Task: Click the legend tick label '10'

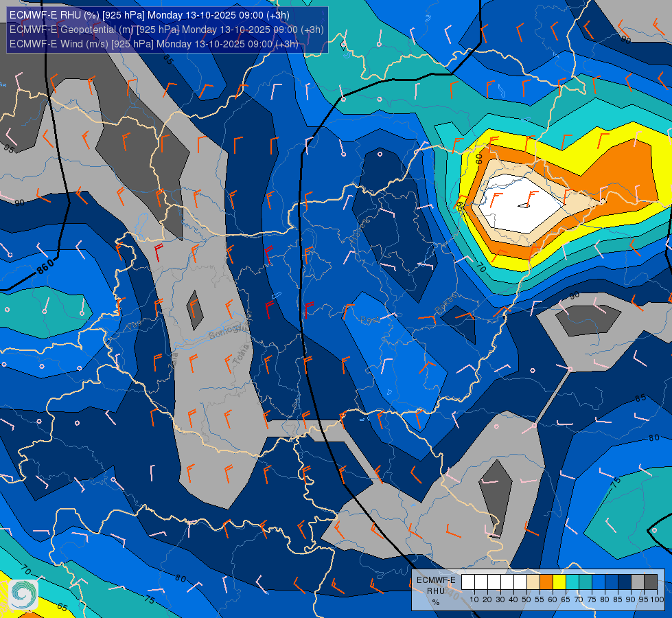Action: tap(474, 599)
